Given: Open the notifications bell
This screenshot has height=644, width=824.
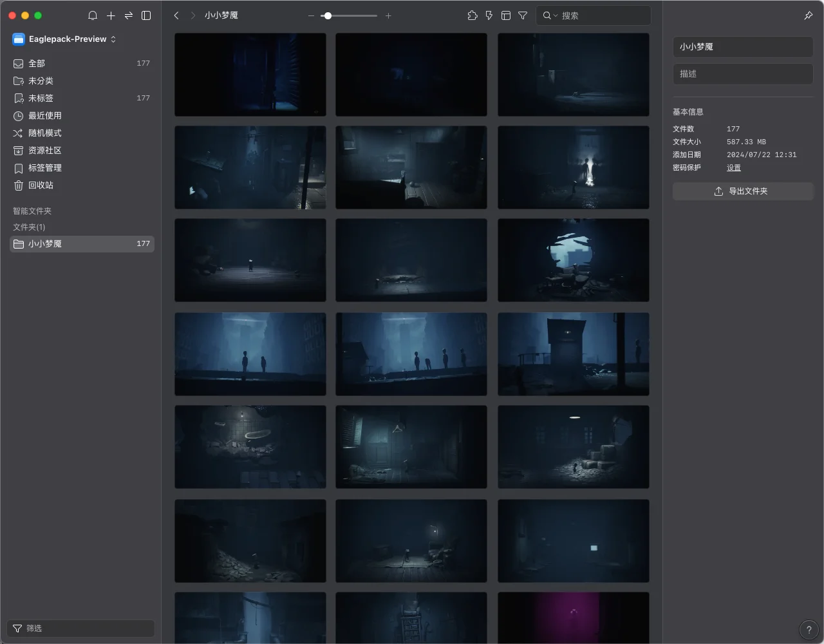Looking at the screenshot, I should point(93,15).
